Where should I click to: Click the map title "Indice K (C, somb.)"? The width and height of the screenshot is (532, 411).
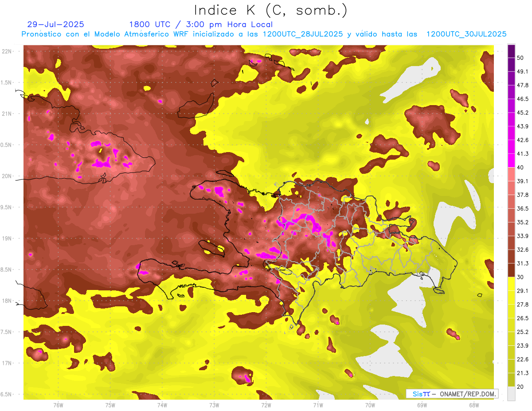pyautogui.click(x=270, y=10)
